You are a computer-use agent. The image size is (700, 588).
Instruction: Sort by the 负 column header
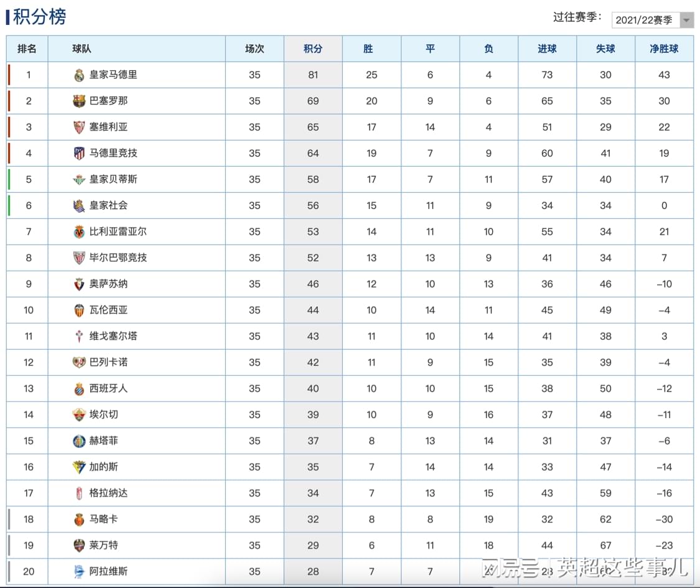tap(488, 49)
